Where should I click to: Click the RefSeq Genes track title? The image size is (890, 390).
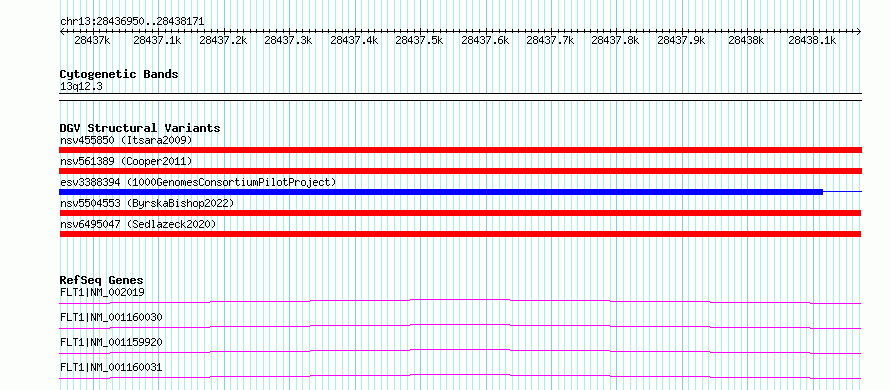102,280
